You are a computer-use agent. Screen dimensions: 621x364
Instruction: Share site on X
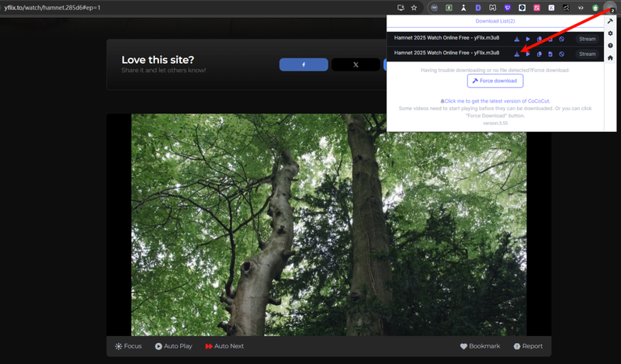[356, 64]
